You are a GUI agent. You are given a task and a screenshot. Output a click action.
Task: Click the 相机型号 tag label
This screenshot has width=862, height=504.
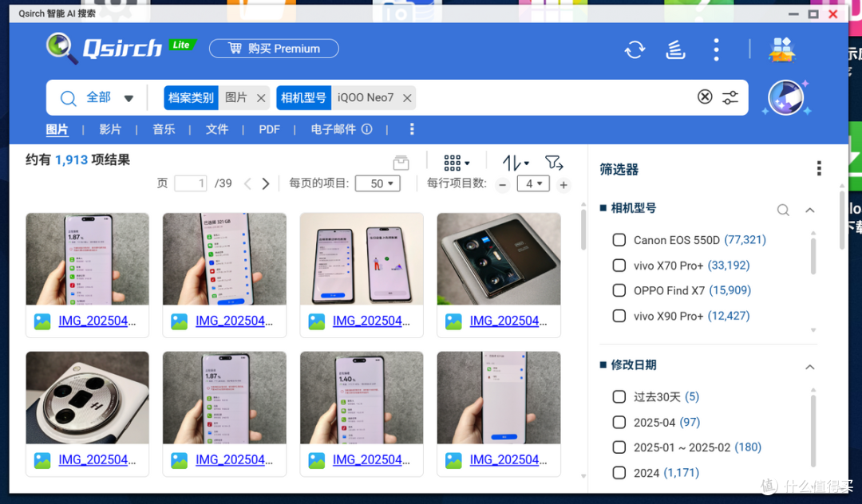pyautogui.click(x=303, y=98)
